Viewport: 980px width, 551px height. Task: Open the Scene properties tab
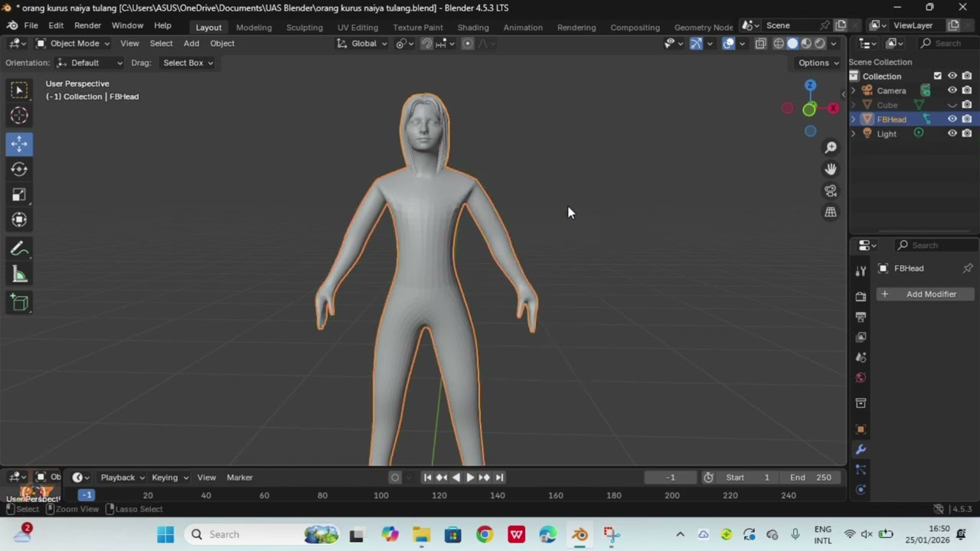point(861,357)
